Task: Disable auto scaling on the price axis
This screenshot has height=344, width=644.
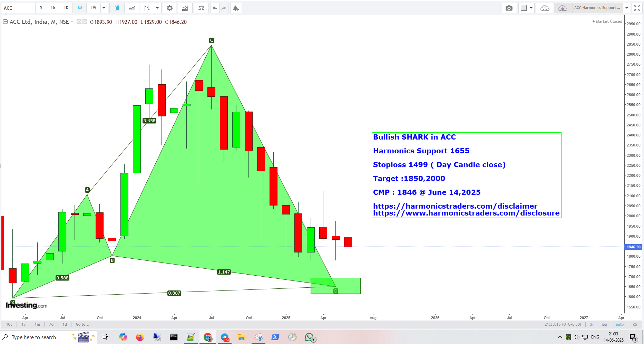Action: pos(620,324)
